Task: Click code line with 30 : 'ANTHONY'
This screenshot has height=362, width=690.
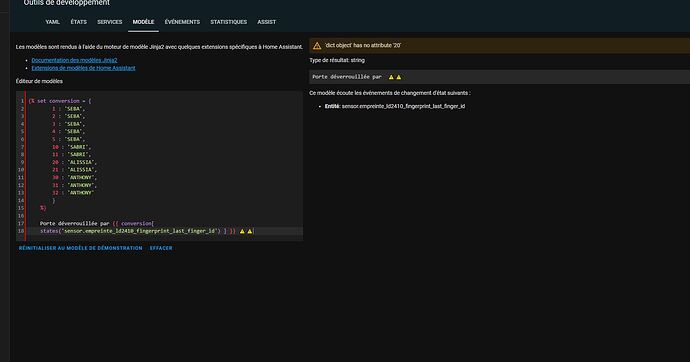Action: click(x=75, y=178)
